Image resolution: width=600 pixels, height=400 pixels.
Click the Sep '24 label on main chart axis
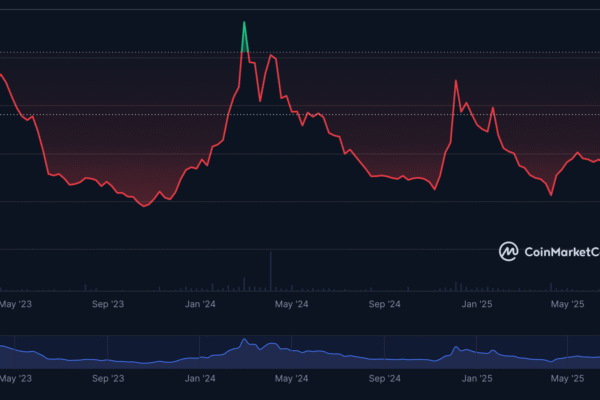[384, 304]
